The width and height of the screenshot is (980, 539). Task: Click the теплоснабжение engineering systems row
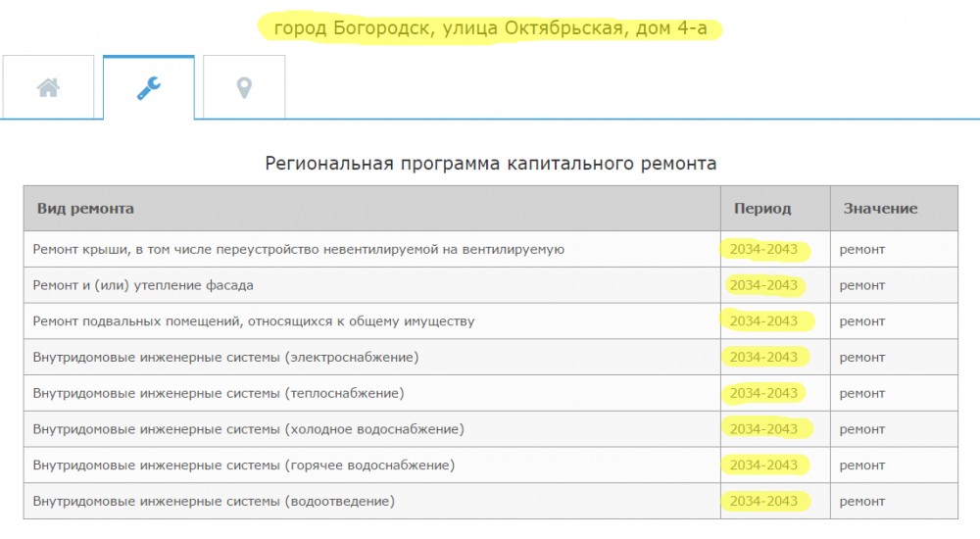pos(218,393)
